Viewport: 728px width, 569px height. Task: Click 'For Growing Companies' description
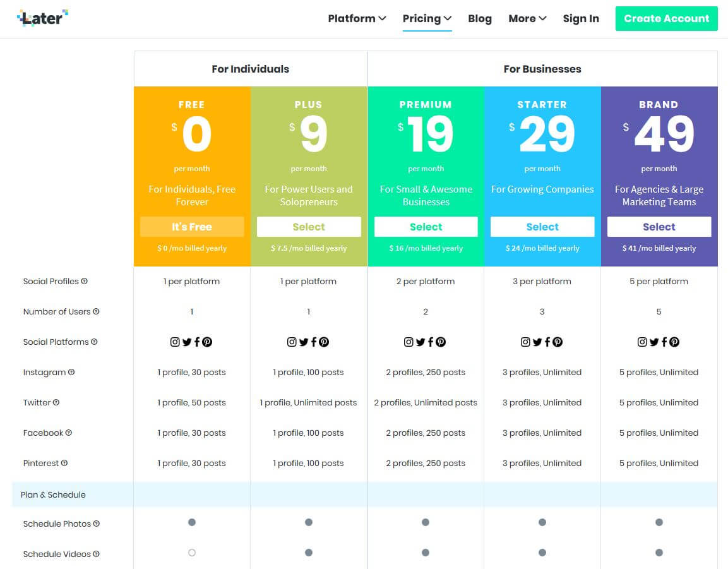tap(542, 189)
